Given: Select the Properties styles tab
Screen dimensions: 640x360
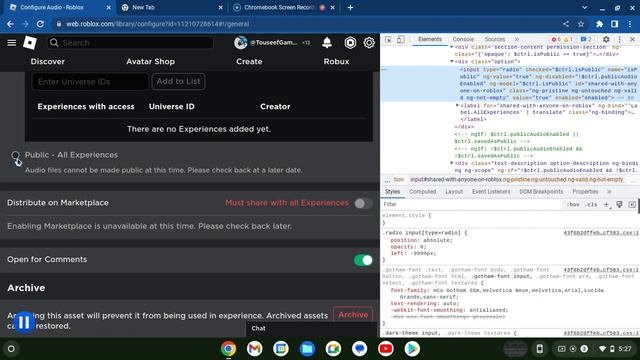Looking at the screenshot, I should click(x=585, y=192).
